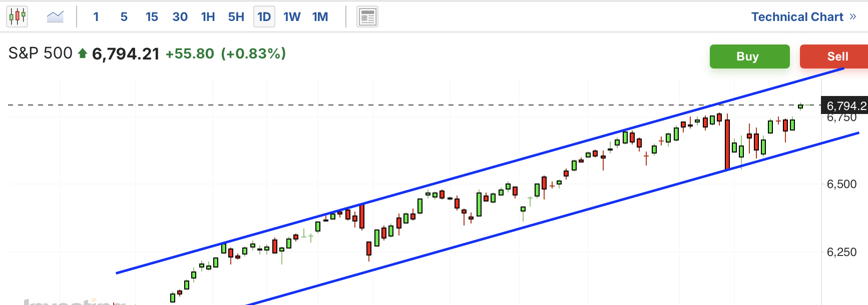Screen dimensions: 868x305
Task: Choose the 15 minute interval
Action: click(152, 17)
